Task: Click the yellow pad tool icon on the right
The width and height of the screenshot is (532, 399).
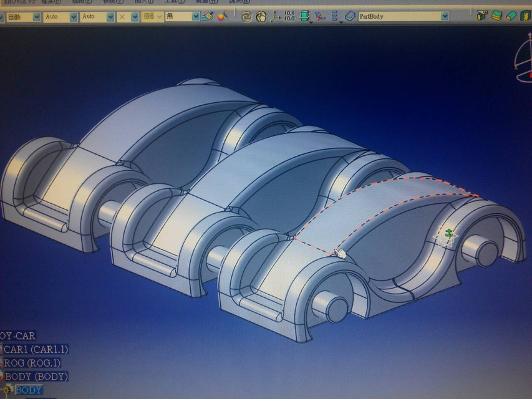Action: point(496,17)
